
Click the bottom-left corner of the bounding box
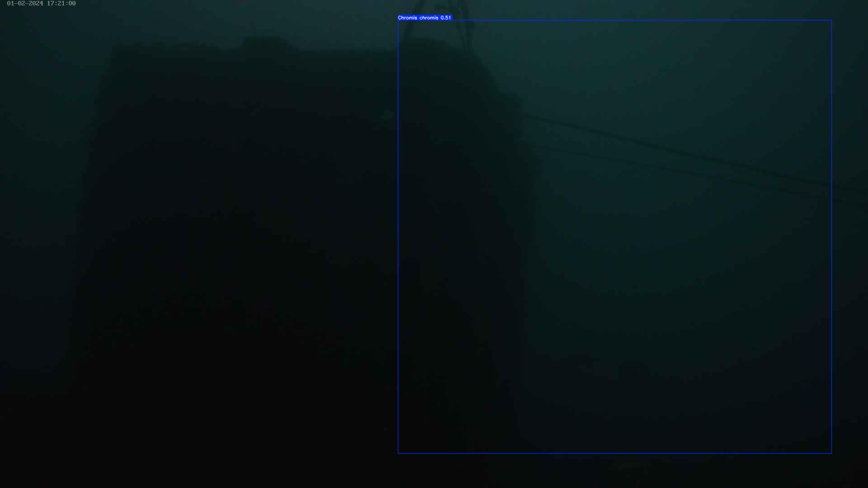(398, 453)
